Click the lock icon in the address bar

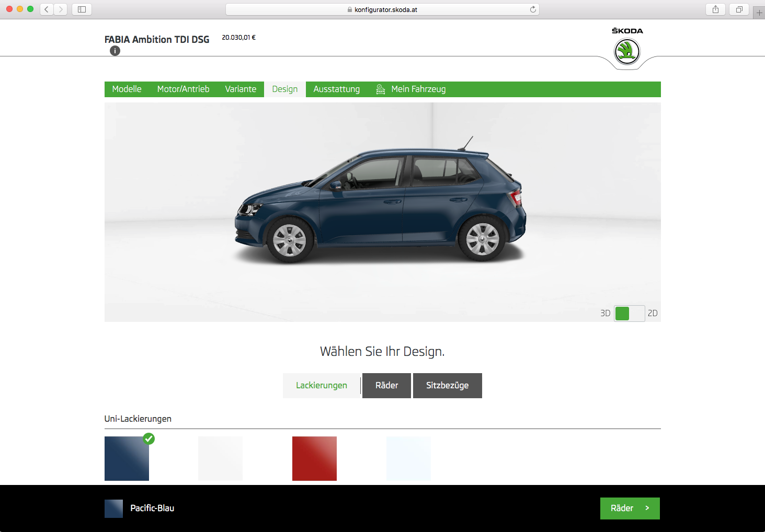(350, 9)
